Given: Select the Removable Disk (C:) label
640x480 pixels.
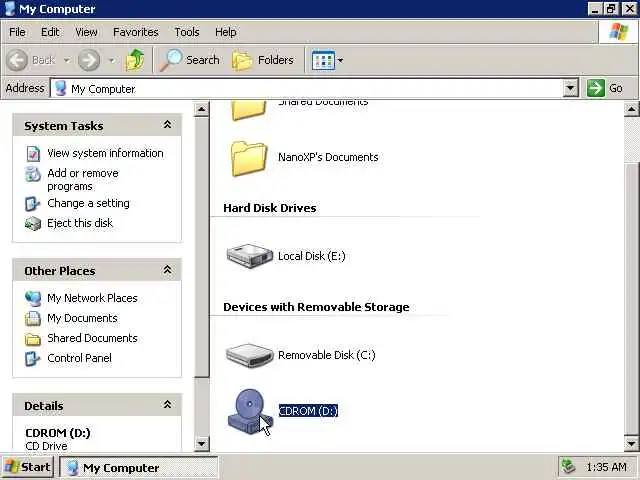Looking at the screenshot, I should pos(327,355).
